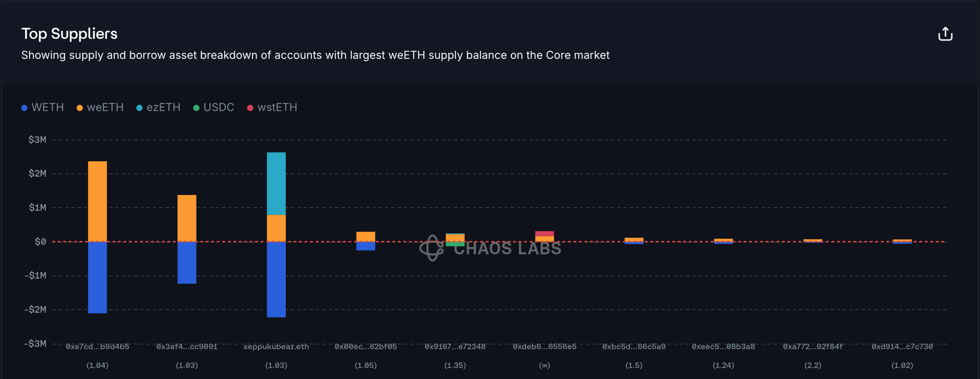Image resolution: width=980 pixels, height=379 pixels.
Task: Click the 0xdeb6...6556e5 account label
Action: click(544, 347)
